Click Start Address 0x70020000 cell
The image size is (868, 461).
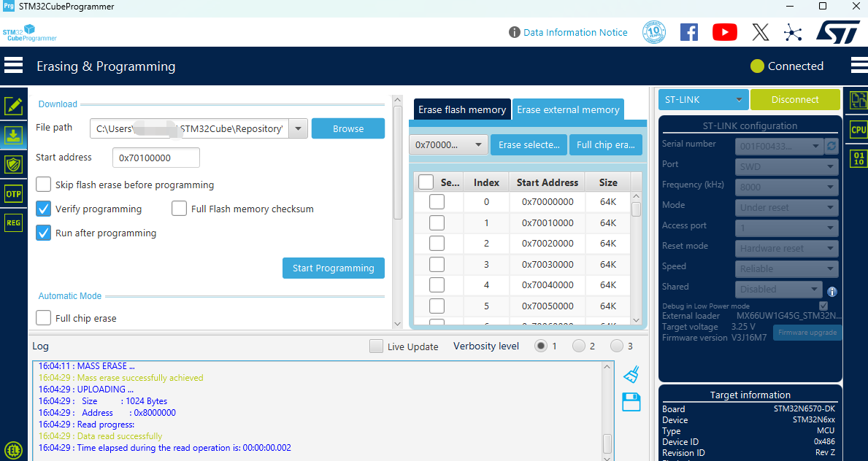click(x=548, y=244)
